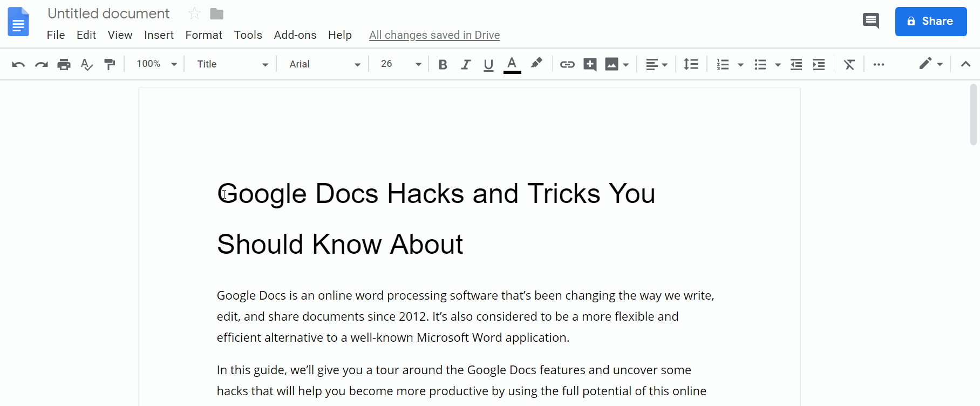This screenshot has height=406, width=980.
Task: Click the Undo arrow icon
Action: [x=18, y=65]
